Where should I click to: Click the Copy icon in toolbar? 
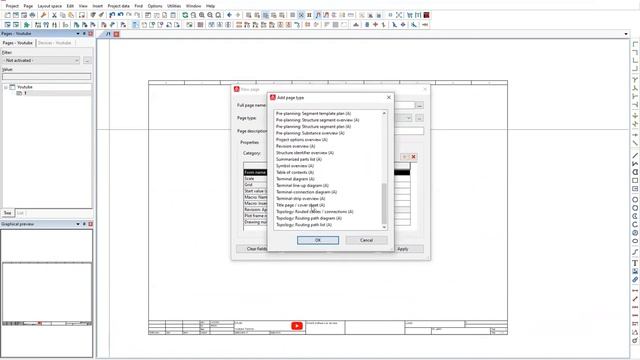tap(63, 15)
